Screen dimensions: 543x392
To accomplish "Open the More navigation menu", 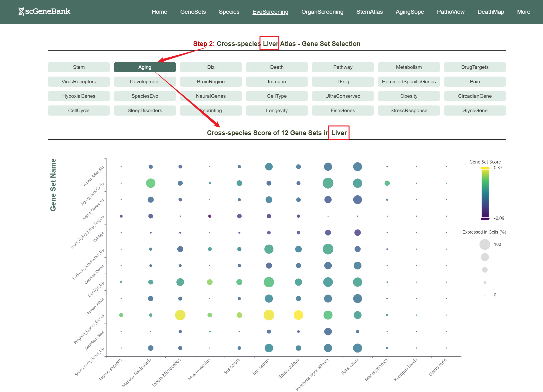I will [x=524, y=12].
